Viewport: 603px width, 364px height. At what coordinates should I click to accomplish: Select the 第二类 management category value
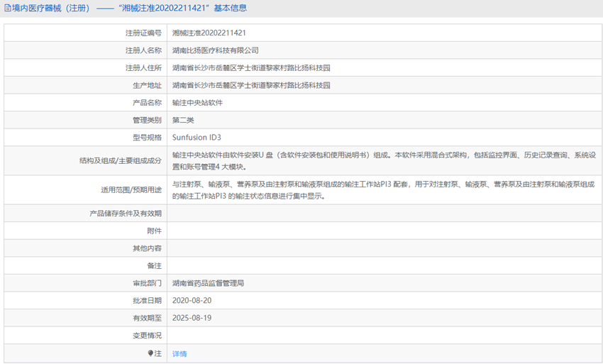tap(183, 120)
